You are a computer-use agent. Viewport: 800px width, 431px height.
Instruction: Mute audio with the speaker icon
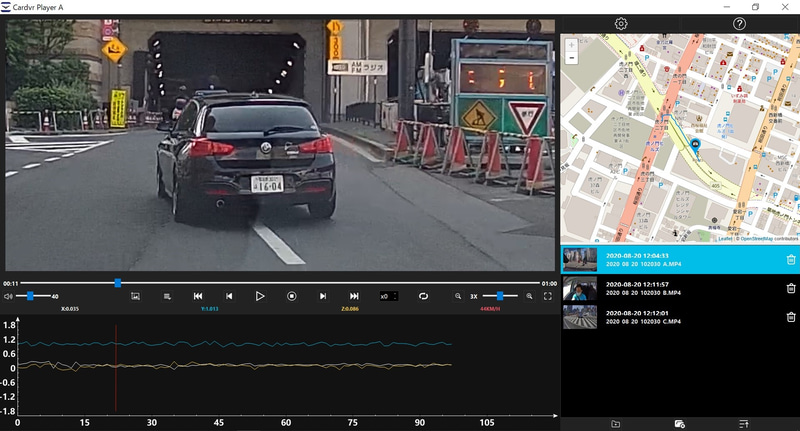coord(8,296)
